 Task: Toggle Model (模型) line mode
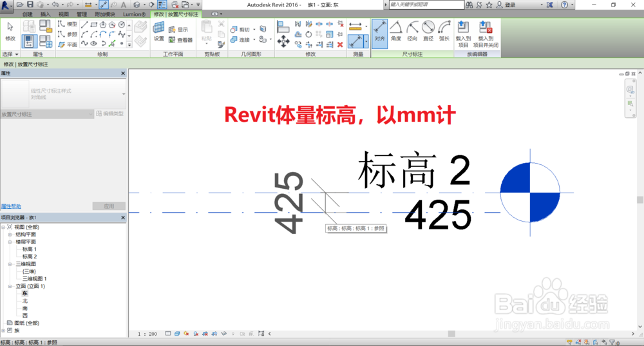tap(68, 24)
